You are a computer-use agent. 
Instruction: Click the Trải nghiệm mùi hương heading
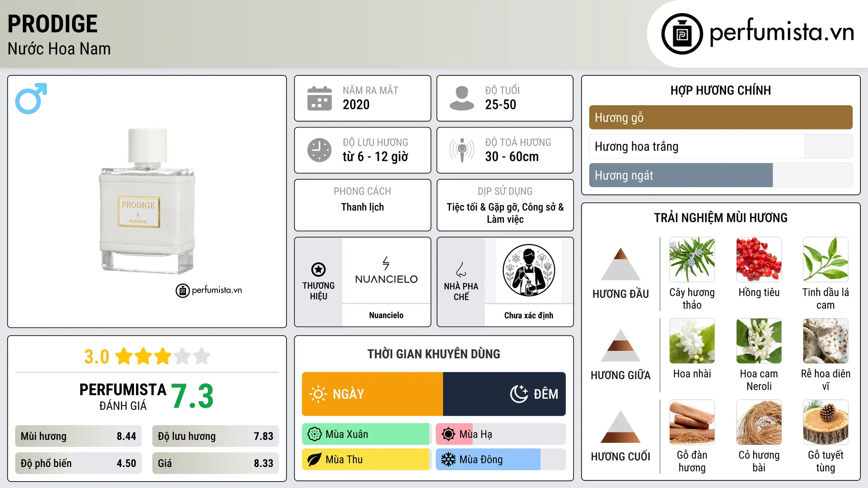click(721, 218)
